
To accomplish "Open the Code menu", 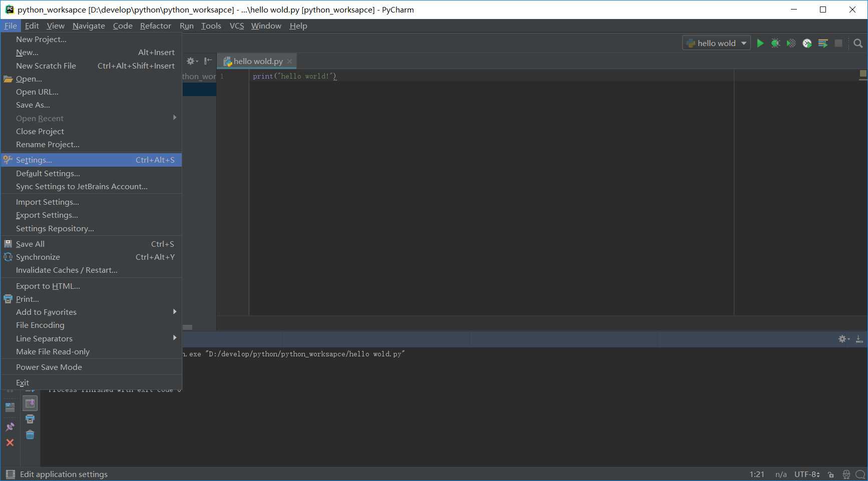I will coord(123,26).
